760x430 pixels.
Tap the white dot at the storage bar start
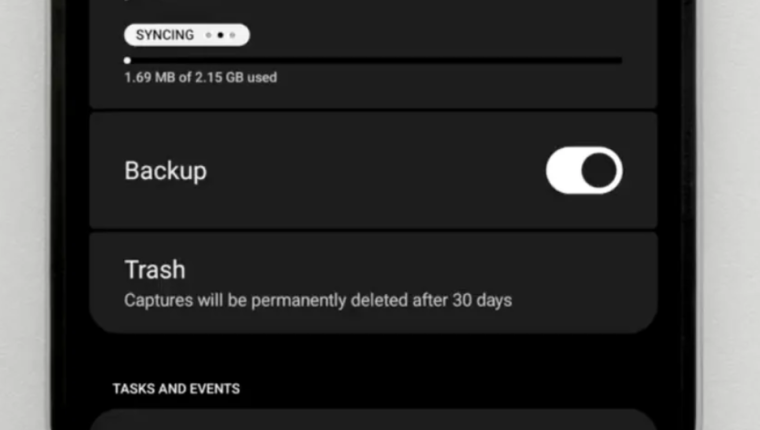tap(127, 60)
